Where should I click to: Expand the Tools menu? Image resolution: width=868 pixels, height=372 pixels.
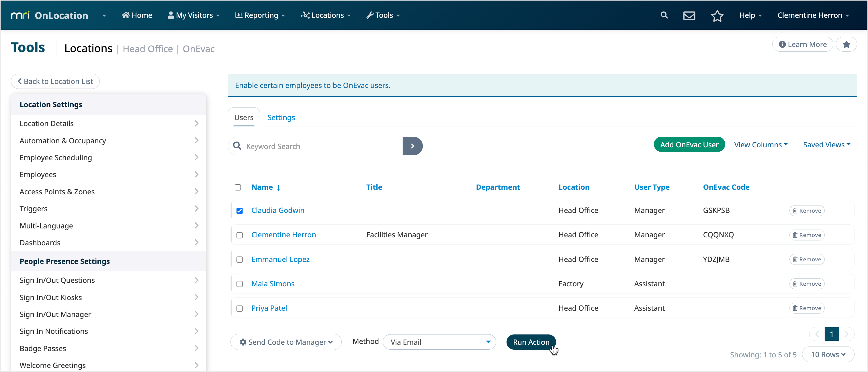coord(383,15)
